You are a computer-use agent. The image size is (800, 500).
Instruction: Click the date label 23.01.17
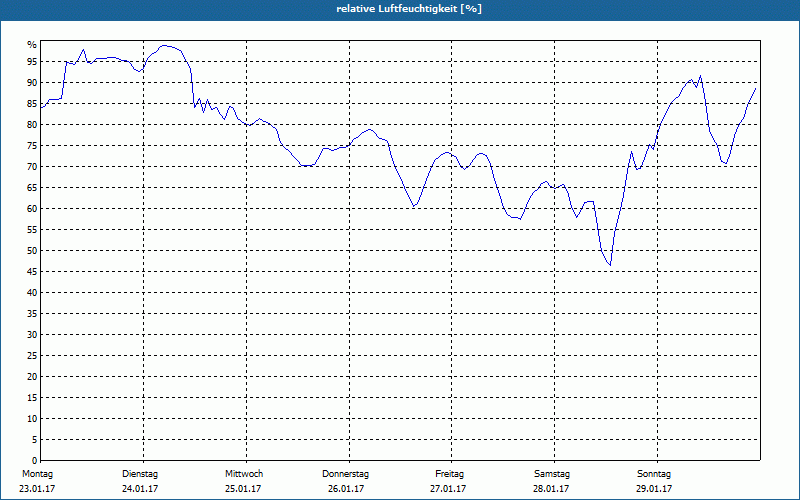click(37, 489)
